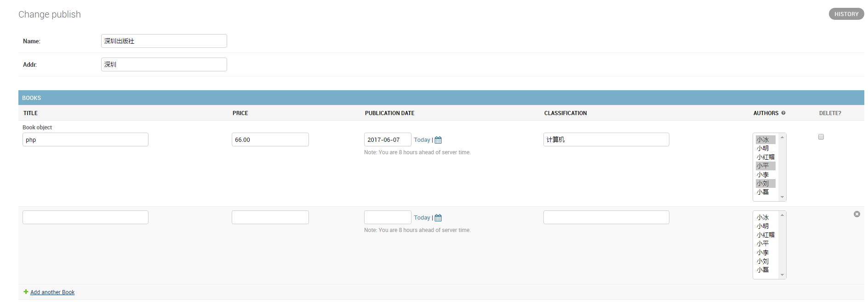This screenshot has width=868, height=302.
Task: Click the Addr input field
Action: pyautogui.click(x=164, y=64)
